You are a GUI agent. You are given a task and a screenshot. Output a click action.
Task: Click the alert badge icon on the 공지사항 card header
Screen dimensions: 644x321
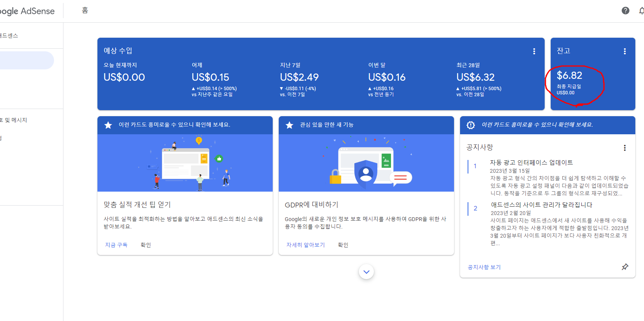click(x=471, y=125)
